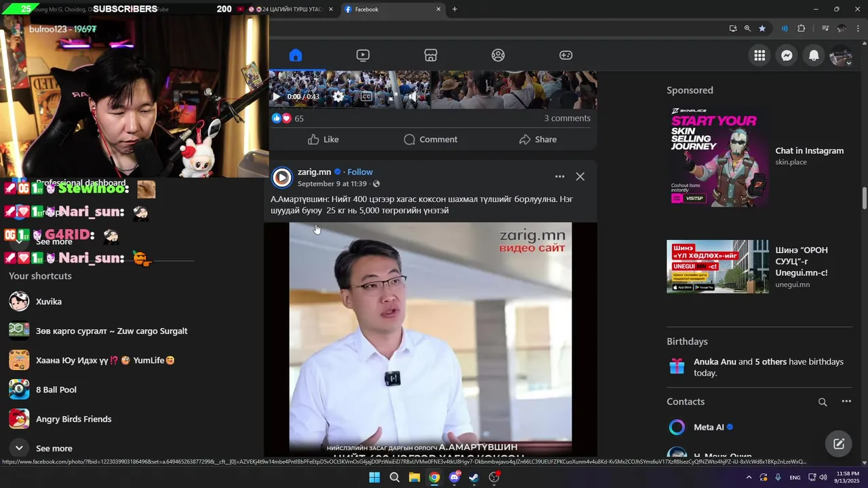
Task: Open the Chrome extensions puzzle icon
Action: coord(802,28)
